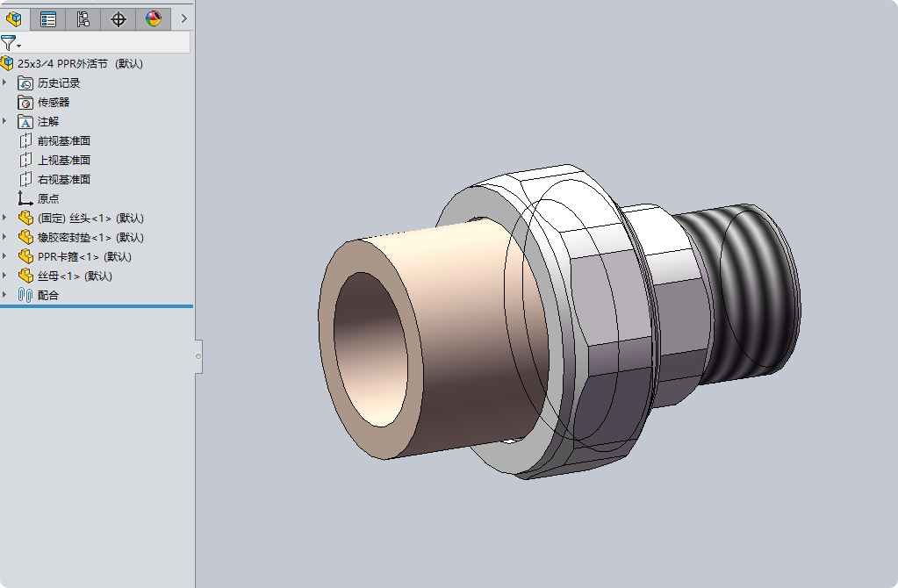898x588 pixels.
Task: Open the DisplayManager color sphere tab
Action: (153, 19)
